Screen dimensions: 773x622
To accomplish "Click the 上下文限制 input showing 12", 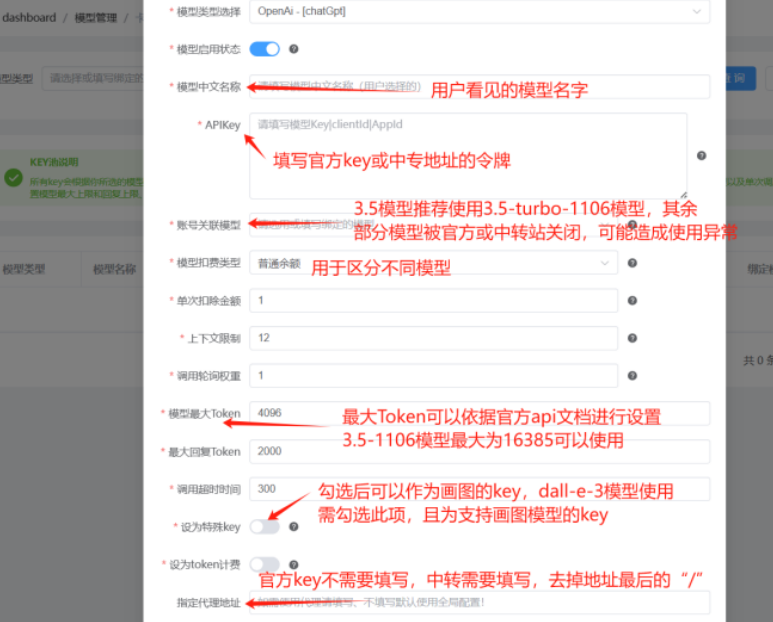I will point(434,338).
